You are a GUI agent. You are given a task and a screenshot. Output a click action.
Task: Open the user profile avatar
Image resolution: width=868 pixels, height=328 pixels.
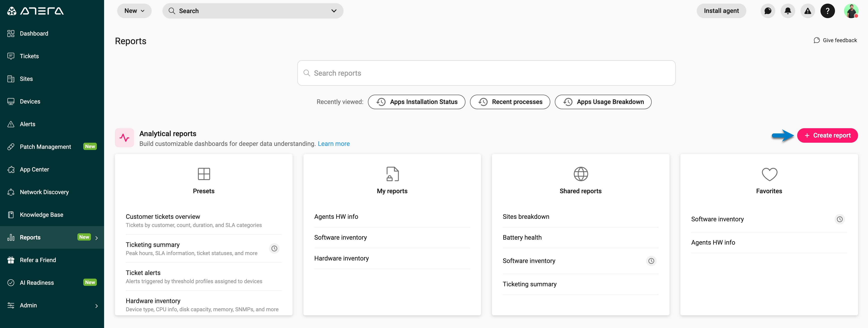tap(851, 11)
